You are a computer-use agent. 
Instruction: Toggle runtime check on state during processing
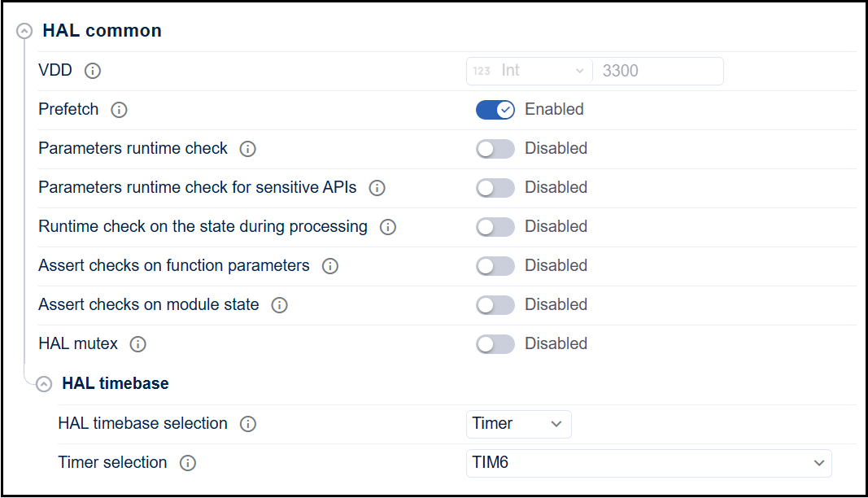(x=495, y=227)
